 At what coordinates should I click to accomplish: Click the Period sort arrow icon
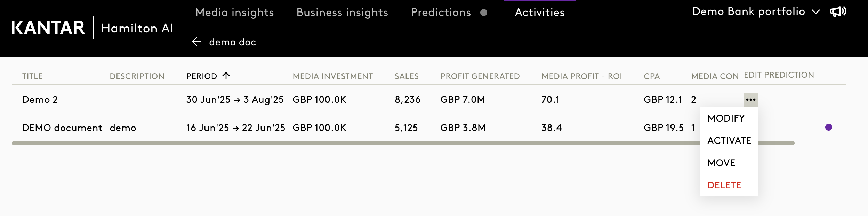pos(226,76)
